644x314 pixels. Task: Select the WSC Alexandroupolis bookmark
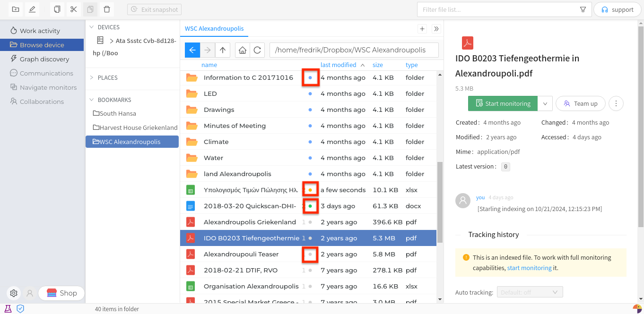[x=132, y=142]
